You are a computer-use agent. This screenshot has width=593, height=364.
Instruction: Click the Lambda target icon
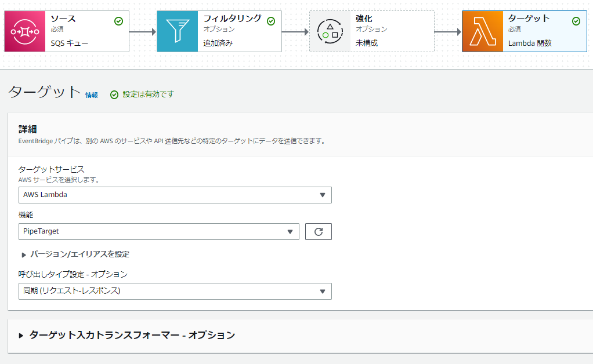coord(483,31)
